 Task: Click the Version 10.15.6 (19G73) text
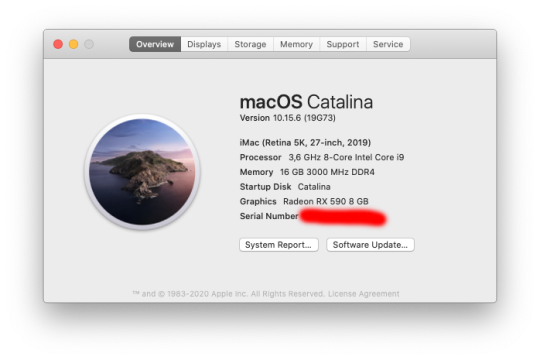pos(288,118)
